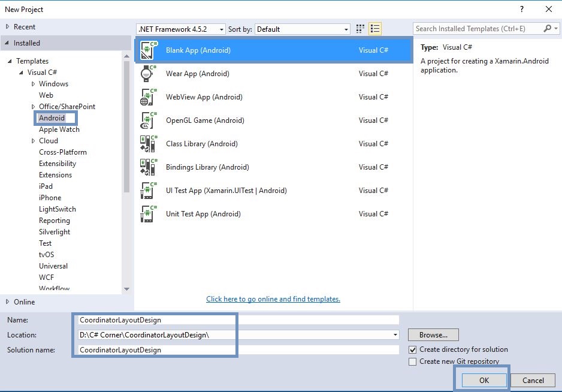This screenshot has width=562, height=392.
Task: Select the Bindings Library (Android) icon
Action: (148, 167)
